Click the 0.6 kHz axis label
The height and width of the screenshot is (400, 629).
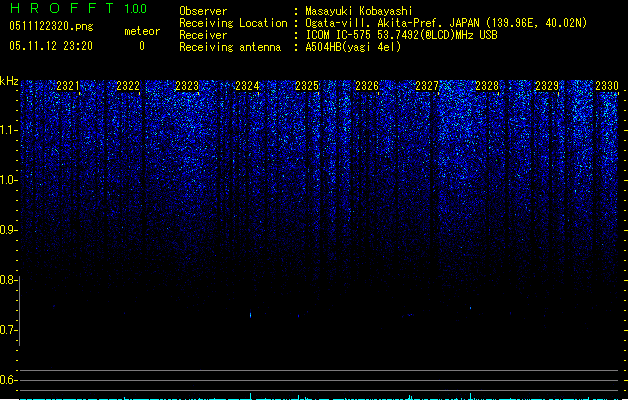point(8,380)
